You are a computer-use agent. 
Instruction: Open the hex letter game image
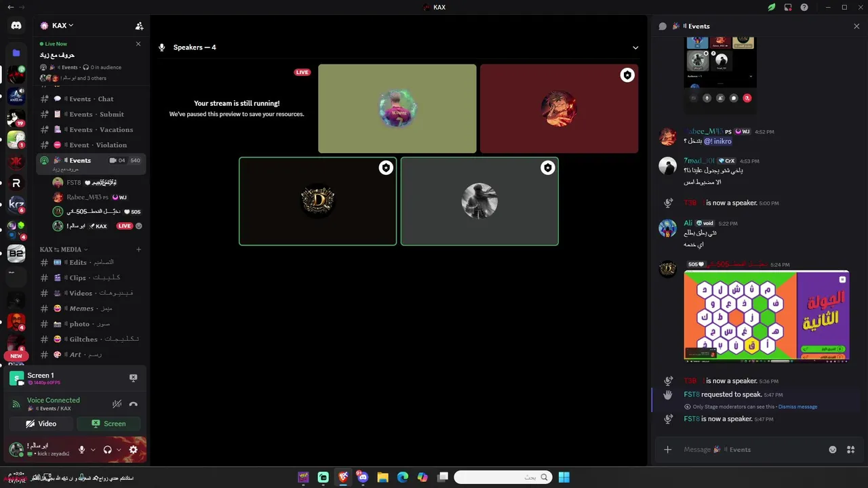(766, 316)
